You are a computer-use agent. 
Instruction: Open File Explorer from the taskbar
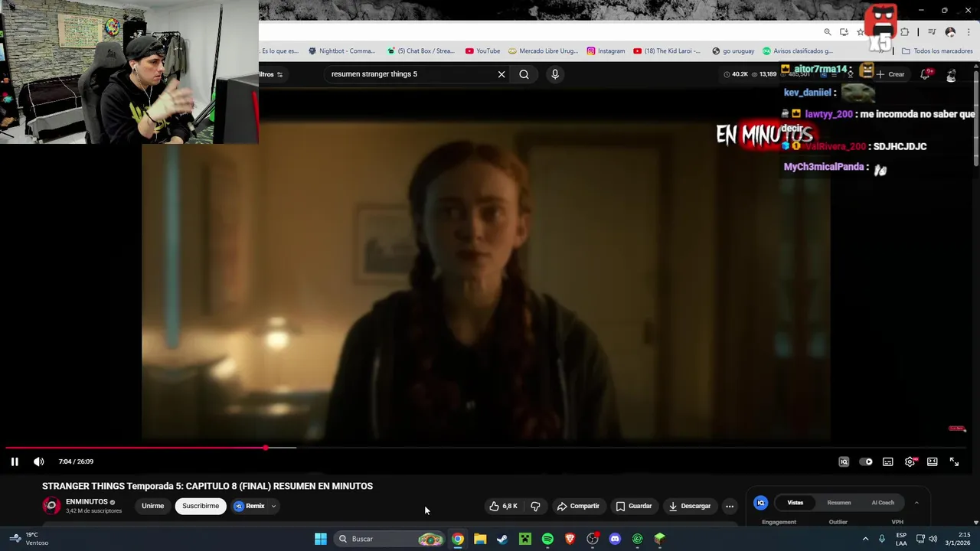tap(480, 539)
